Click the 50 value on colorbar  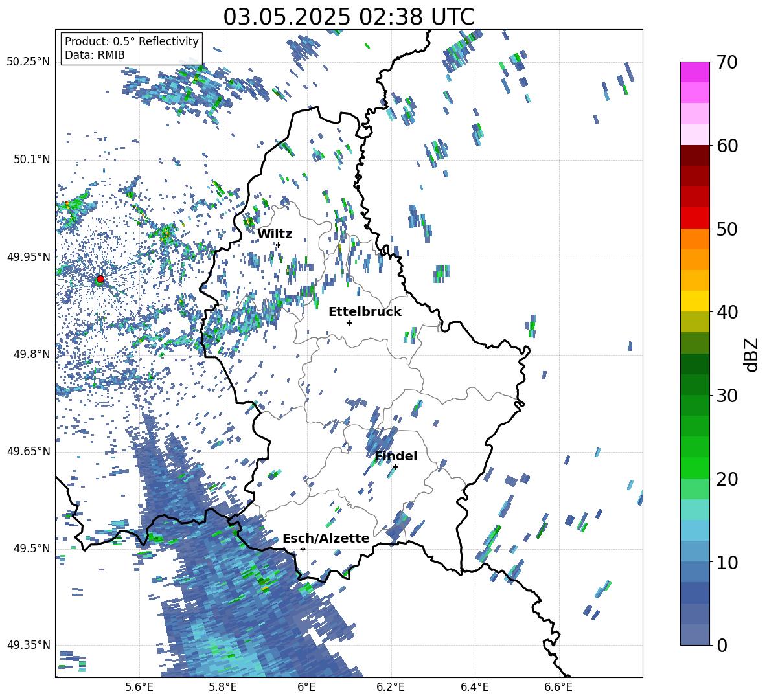pos(727,229)
